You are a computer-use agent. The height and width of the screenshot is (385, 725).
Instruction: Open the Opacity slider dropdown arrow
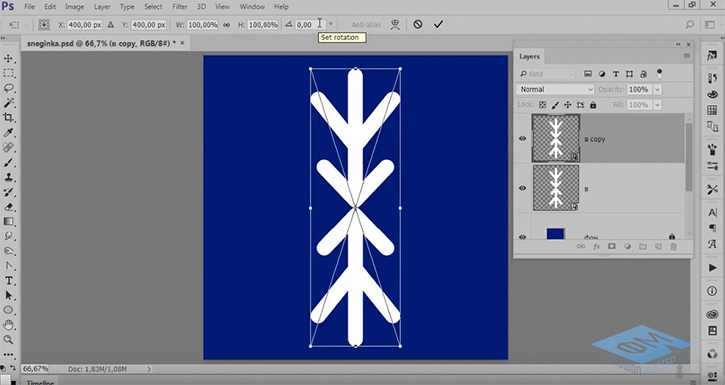(657, 89)
